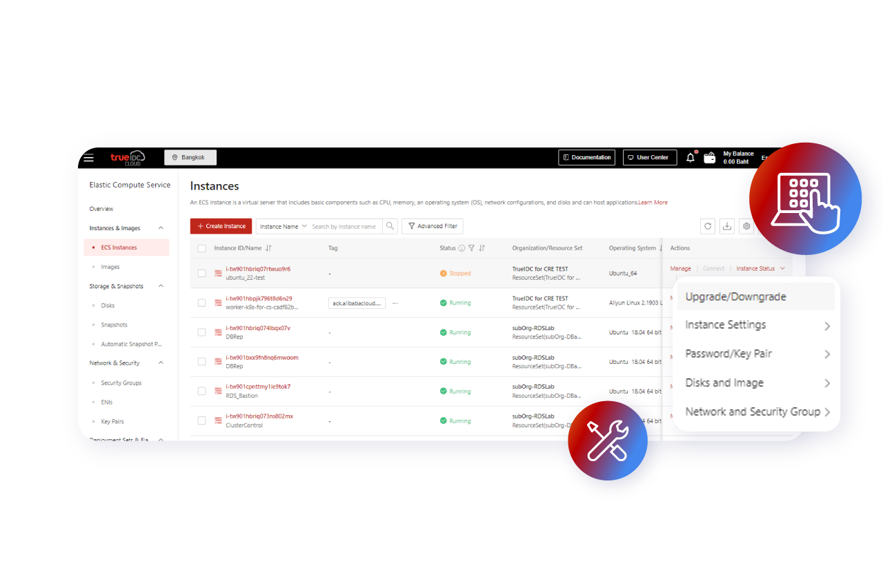Export the instance list via download icon
The width and height of the screenshot is (883, 588).
(x=726, y=226)
